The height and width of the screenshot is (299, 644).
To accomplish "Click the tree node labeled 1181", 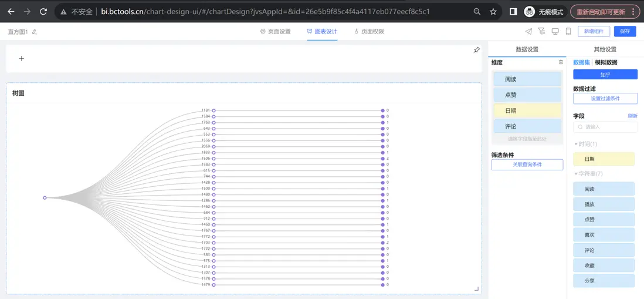I will point(213,110).
